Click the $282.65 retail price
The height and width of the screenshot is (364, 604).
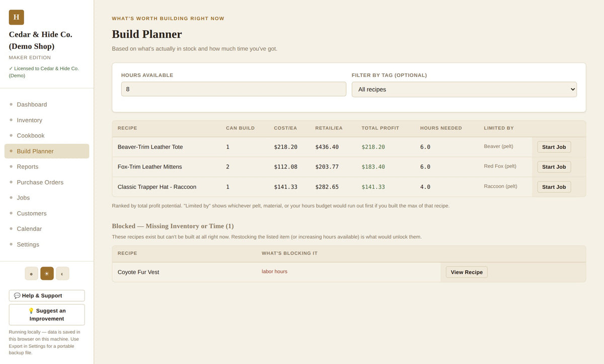click(327, 187)
